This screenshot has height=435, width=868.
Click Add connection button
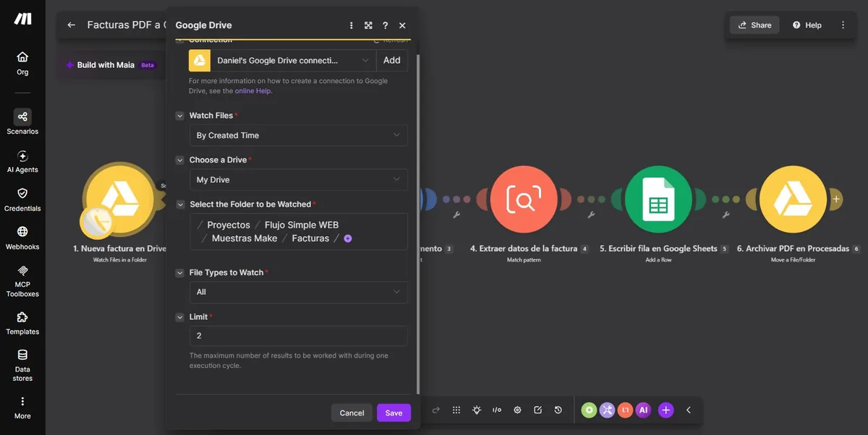pyautogui.click(x=392, y=61)
